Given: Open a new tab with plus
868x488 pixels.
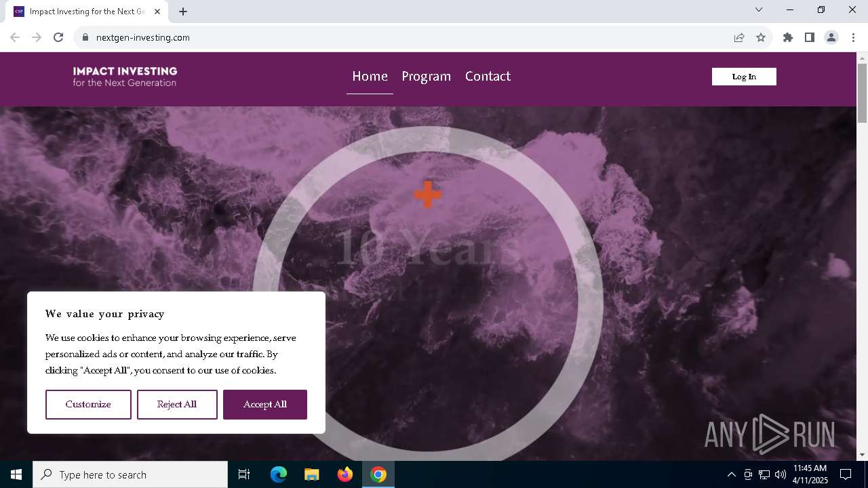Looking at the screenshot, I should click(183, 12).
